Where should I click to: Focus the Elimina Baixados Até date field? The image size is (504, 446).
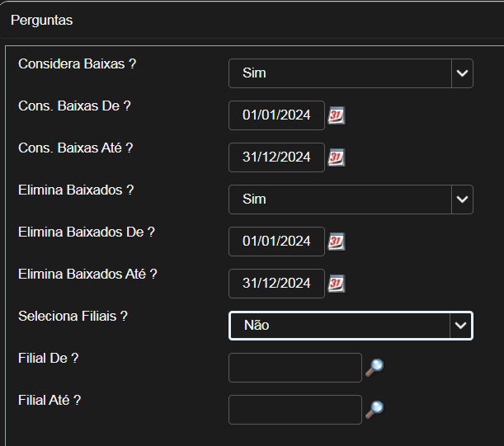(x=276, y=284)
